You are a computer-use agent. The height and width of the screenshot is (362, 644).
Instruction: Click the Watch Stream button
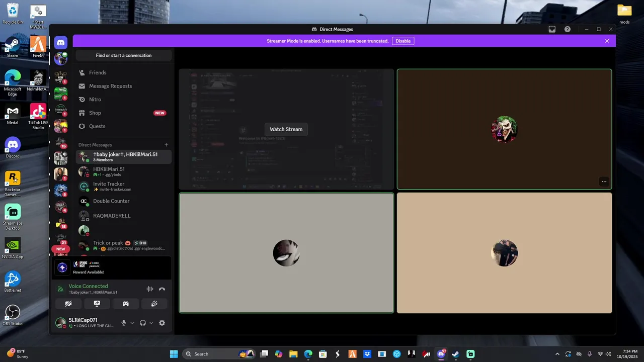click(x=286, y=129)
